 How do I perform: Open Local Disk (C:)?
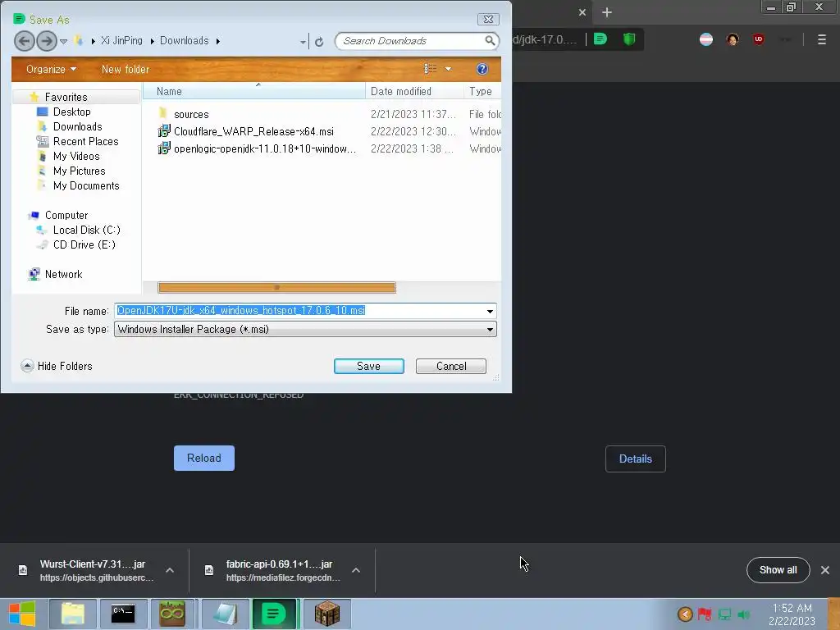(86, 230)
